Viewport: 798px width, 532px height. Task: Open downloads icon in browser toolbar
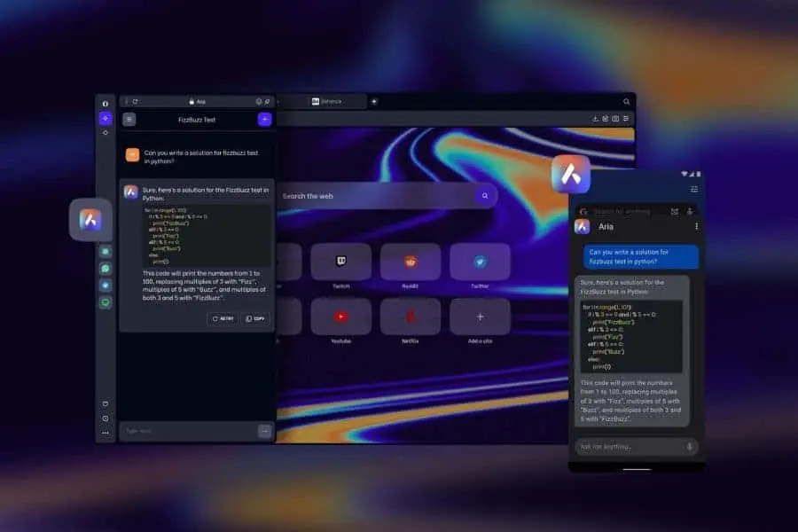pyautogui.click(x=595, y=119)
